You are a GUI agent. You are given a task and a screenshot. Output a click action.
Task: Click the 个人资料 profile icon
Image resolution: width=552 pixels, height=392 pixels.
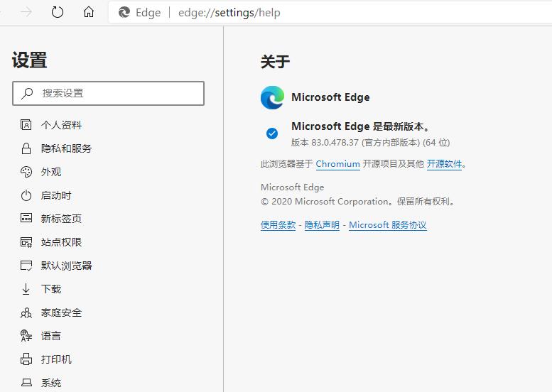point(26,124)
